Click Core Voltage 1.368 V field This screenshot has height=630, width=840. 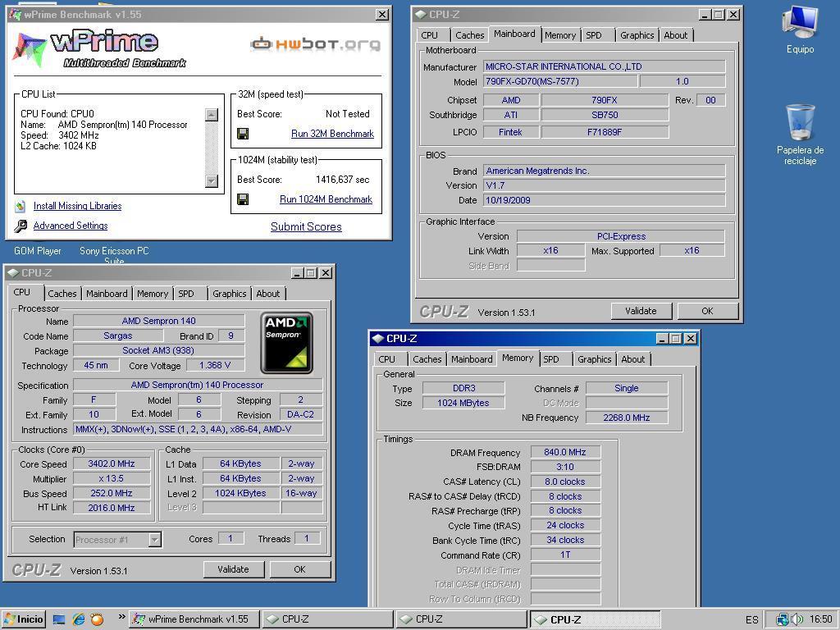click(215, 365)
